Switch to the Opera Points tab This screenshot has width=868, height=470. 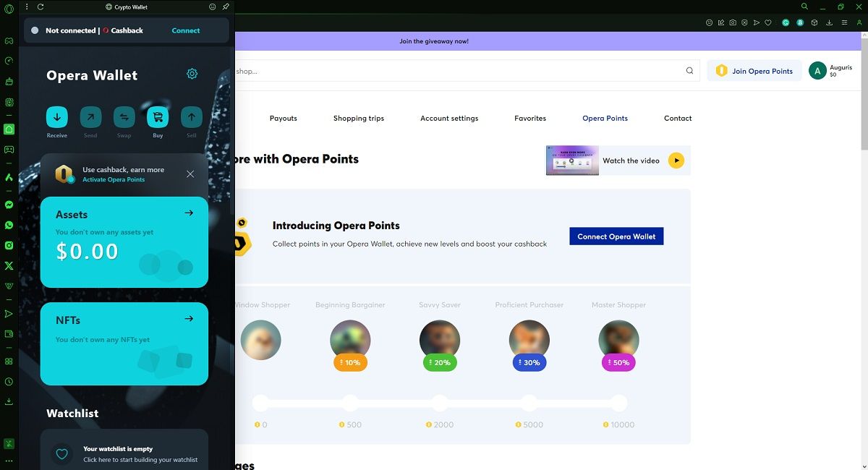click(x=605, y=118)
